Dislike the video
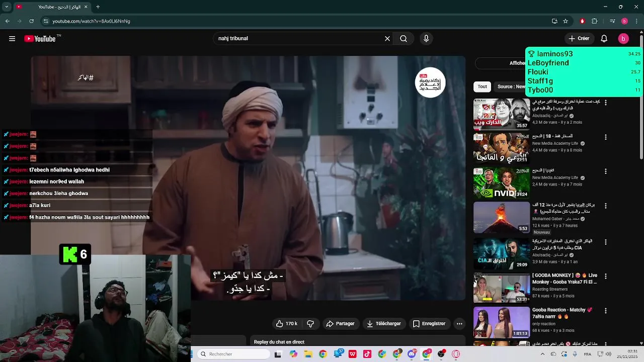Screen dimensions: 644x362 [310, 324]
